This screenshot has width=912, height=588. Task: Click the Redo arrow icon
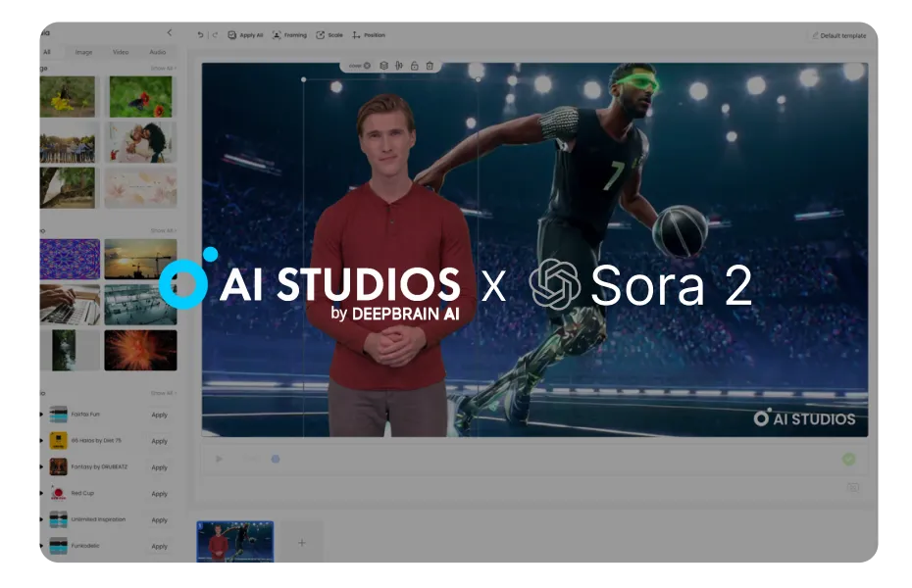click(215, 35)
